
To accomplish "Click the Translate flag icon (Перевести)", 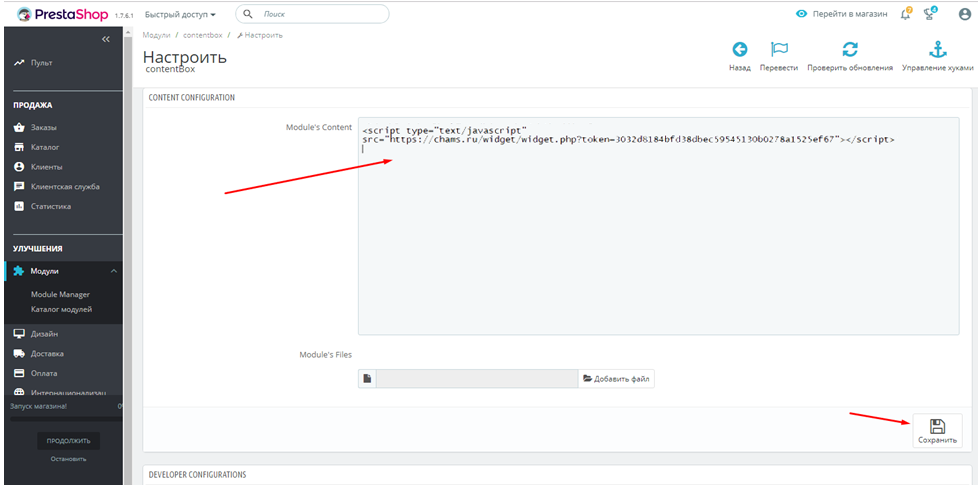I will pos(779,50).
